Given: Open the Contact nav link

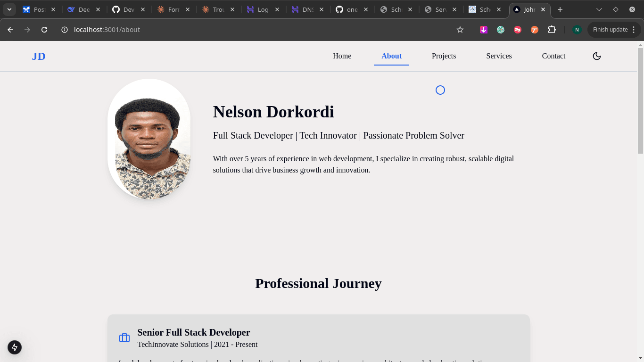Looking at the screenshot, I should pos(553,56).
